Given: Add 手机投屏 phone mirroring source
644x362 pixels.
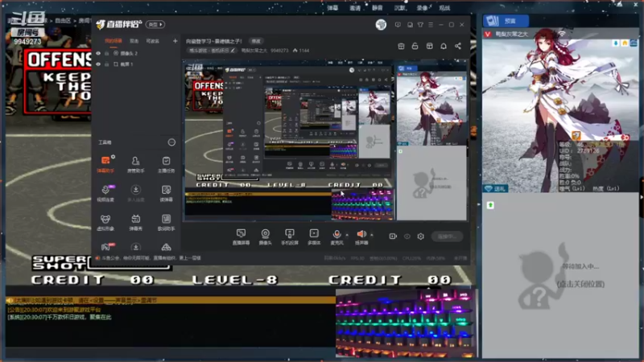Looking at the screenshot, I should (290, 237).
